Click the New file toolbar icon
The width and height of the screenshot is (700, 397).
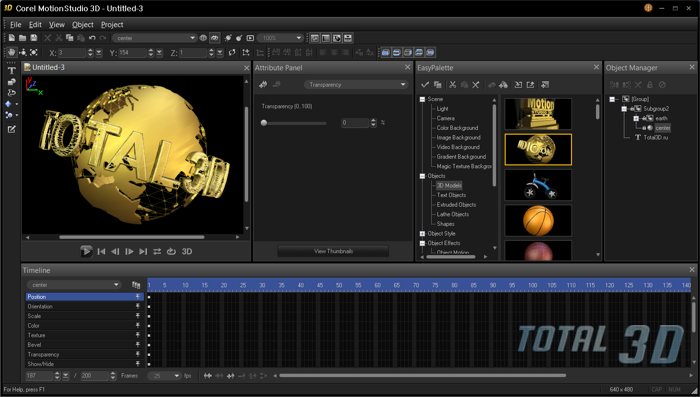click(12, 38)
